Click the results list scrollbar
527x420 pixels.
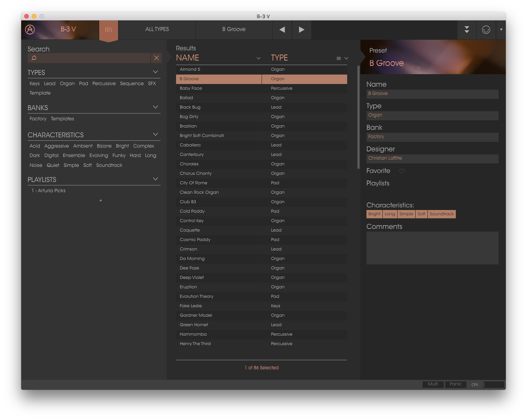pos(359,117)
